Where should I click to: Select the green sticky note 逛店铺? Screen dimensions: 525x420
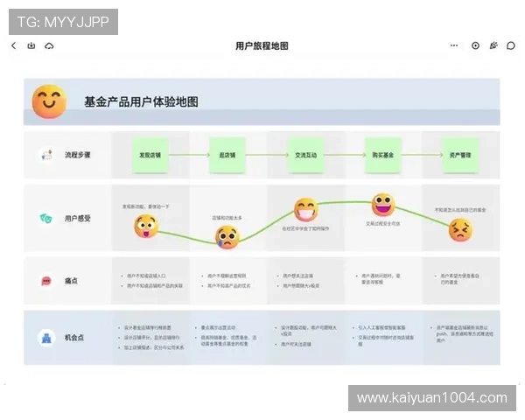click(227, 155)
